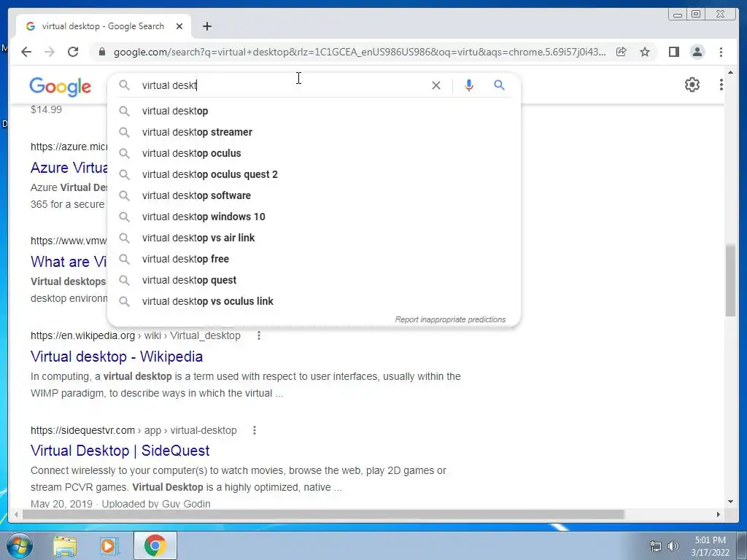Open the Windows Start menu

tap(20, 545)
